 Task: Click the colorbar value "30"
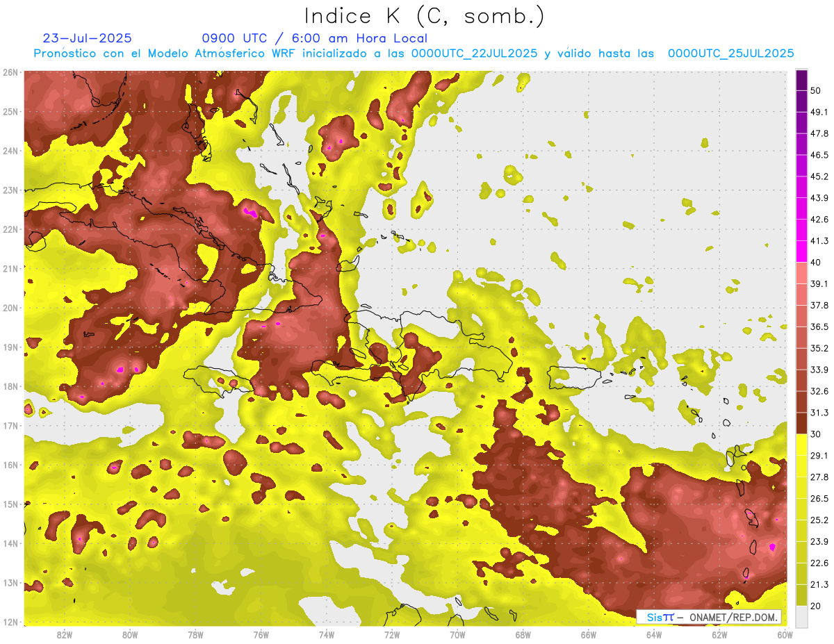[815, 434]
